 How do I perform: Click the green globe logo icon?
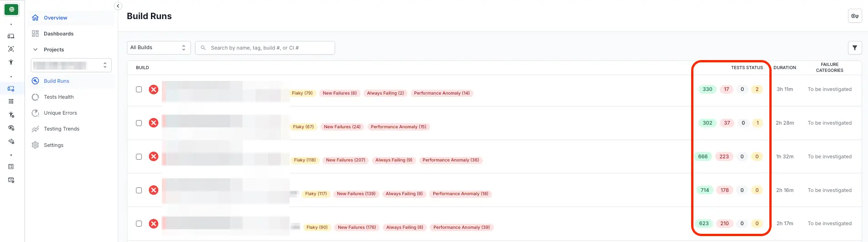pos(11,10)
